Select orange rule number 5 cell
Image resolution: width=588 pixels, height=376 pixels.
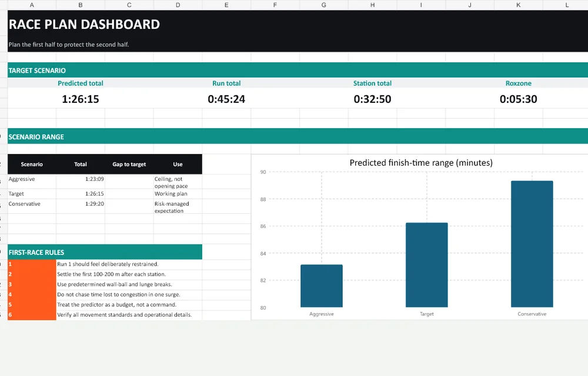pyautogui.click(x=32, y=305)
